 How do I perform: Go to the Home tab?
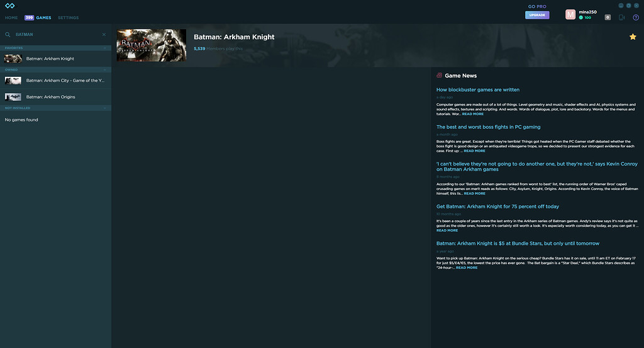tap(11, 18)
